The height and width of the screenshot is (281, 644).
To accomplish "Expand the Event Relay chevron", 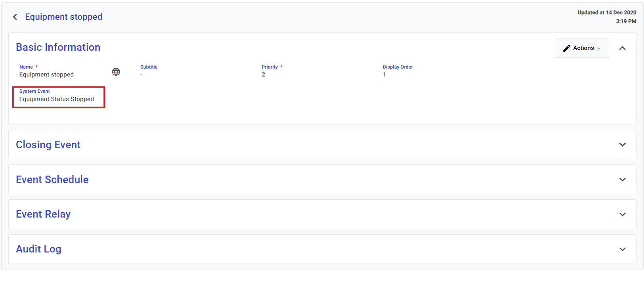I will coord(622,214).
